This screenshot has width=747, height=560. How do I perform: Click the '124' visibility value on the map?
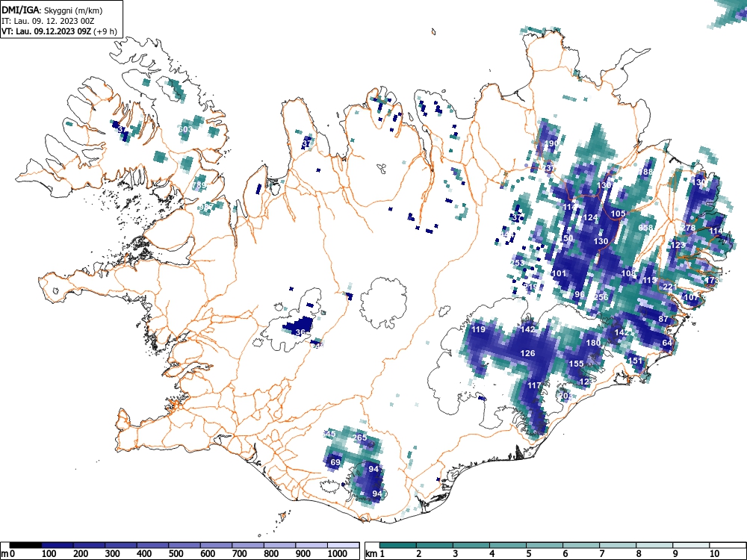click(x=590, y=217)
